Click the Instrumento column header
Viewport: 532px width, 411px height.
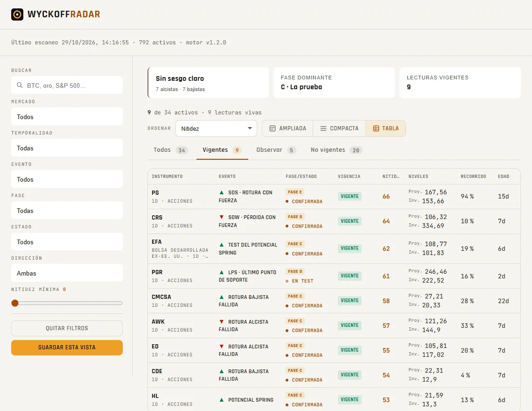click(167, 176)
